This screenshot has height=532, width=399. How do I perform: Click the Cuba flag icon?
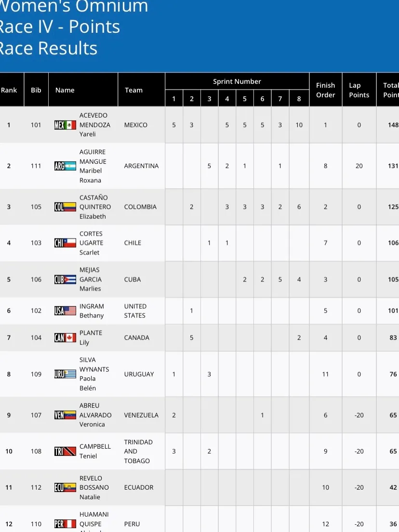65,279
